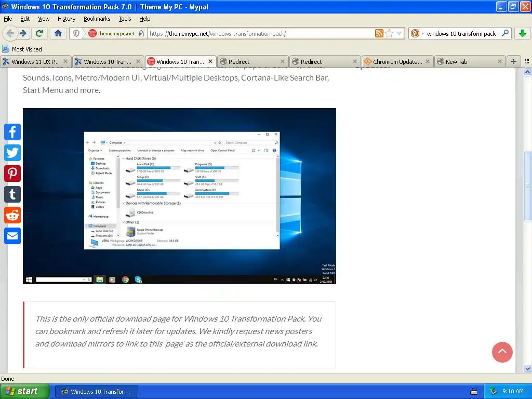The height and width of the screenshot is (399, 532).
Task: Click the 9:10 AM clock
Action: [x=513, y=391]
